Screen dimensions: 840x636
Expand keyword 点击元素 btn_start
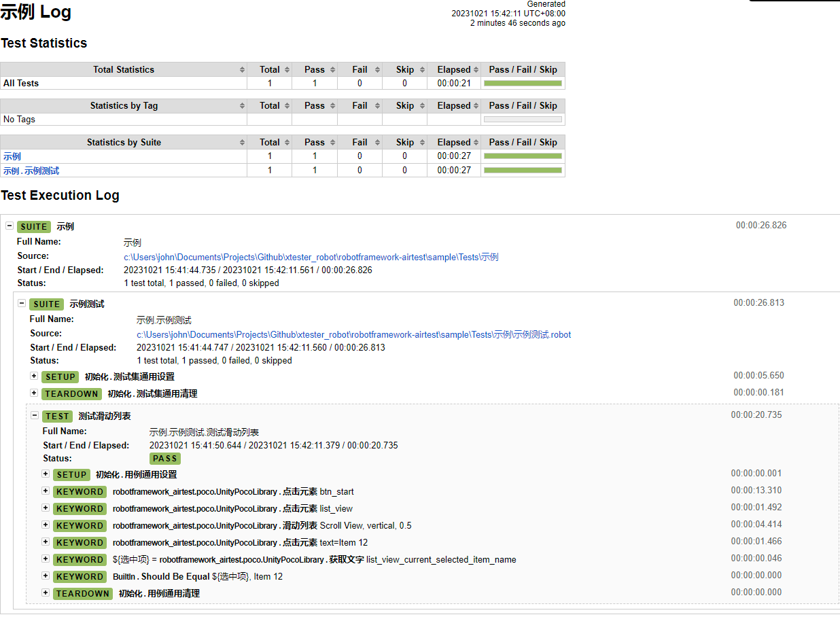click(x=46, y=491)
